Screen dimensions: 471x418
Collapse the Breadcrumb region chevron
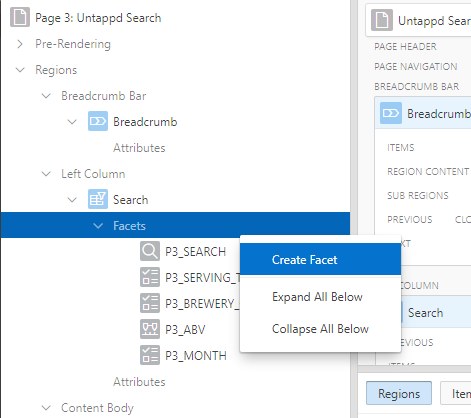[x=72, y=122]
